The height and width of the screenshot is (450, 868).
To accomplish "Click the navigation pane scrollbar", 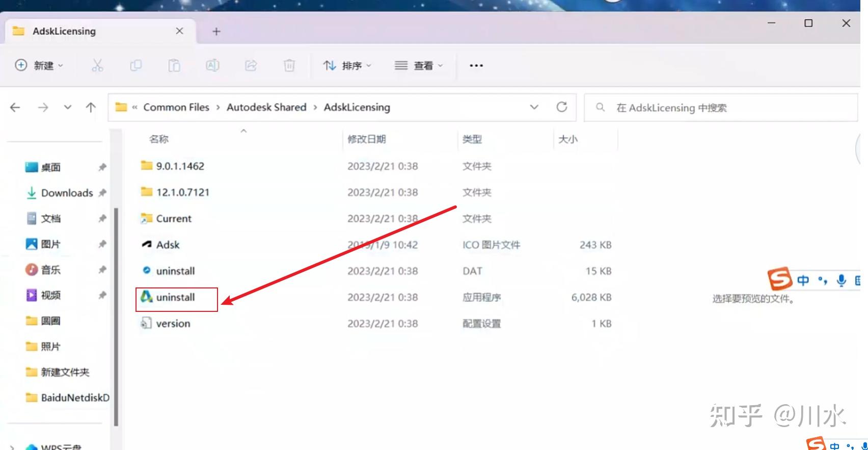I will coord(116,316).
